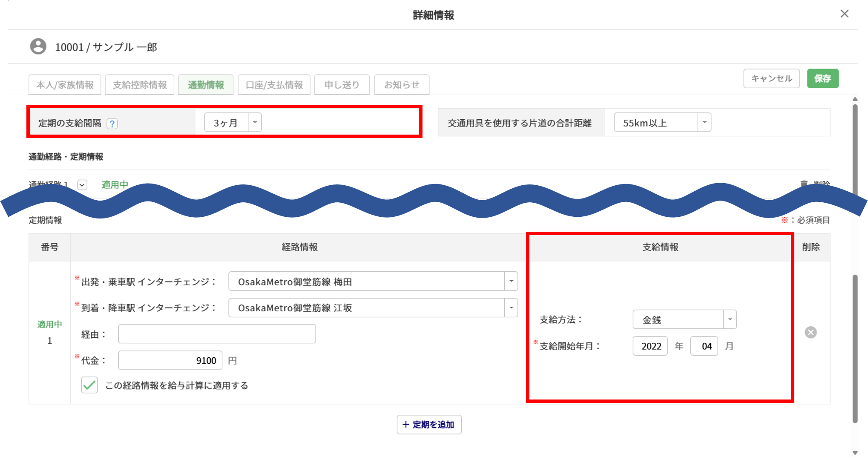
Task: Click the + 定期を追加 button
Action: [429, 425]
